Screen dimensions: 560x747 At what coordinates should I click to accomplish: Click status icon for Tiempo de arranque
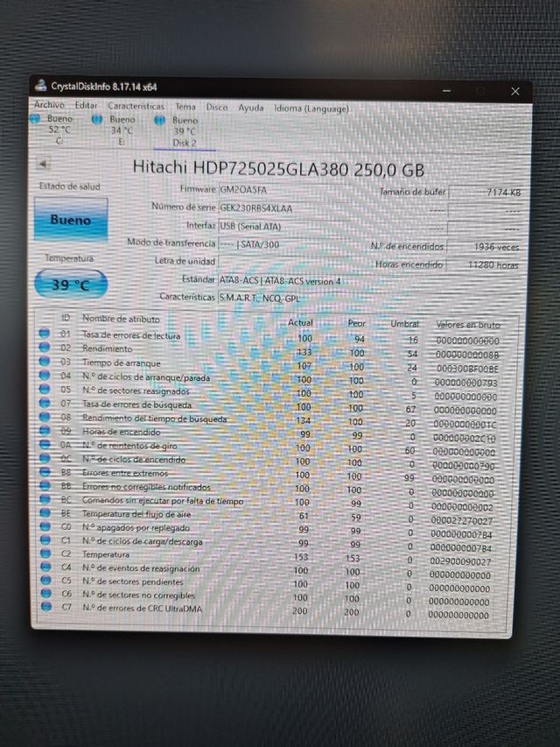pyautogui.click(x=45, y=361)
